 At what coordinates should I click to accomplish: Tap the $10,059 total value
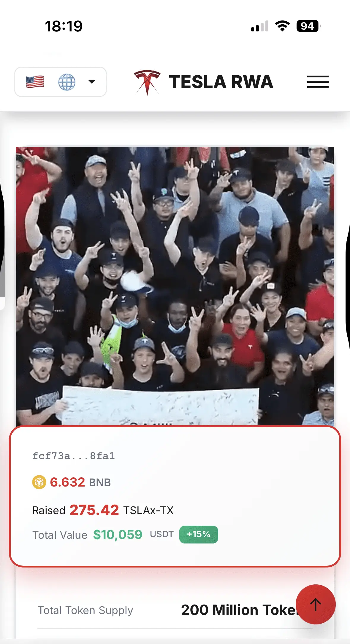[x=118, y=535]
